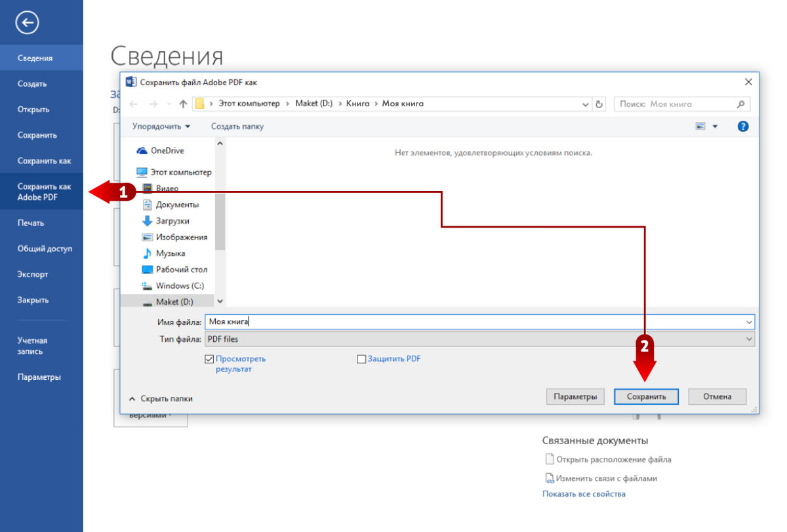
Task: Go back using the circled arrow icon
Action: (x=27, y=23)
